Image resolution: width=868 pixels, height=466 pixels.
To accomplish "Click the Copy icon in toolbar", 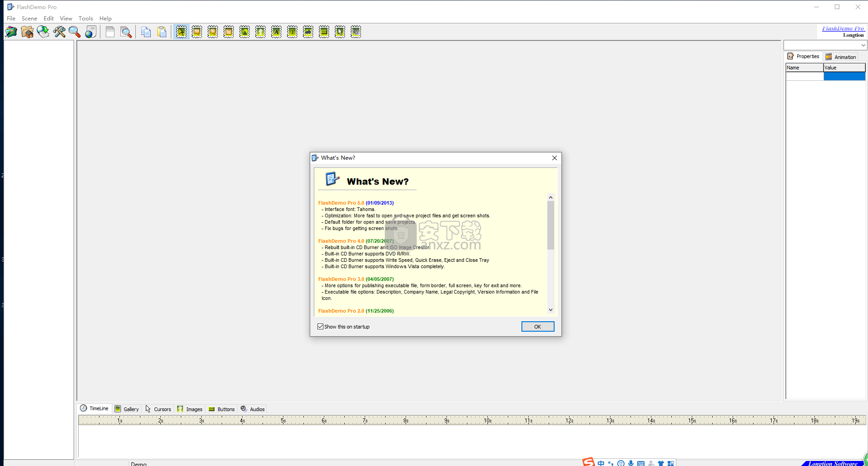I will point(146,32).
